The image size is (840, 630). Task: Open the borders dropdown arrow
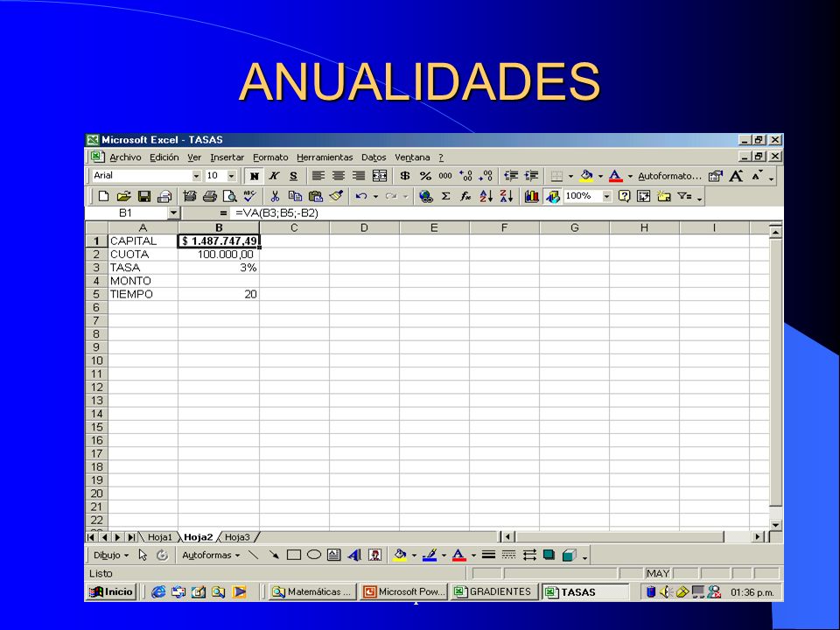[x=570, y=176]
